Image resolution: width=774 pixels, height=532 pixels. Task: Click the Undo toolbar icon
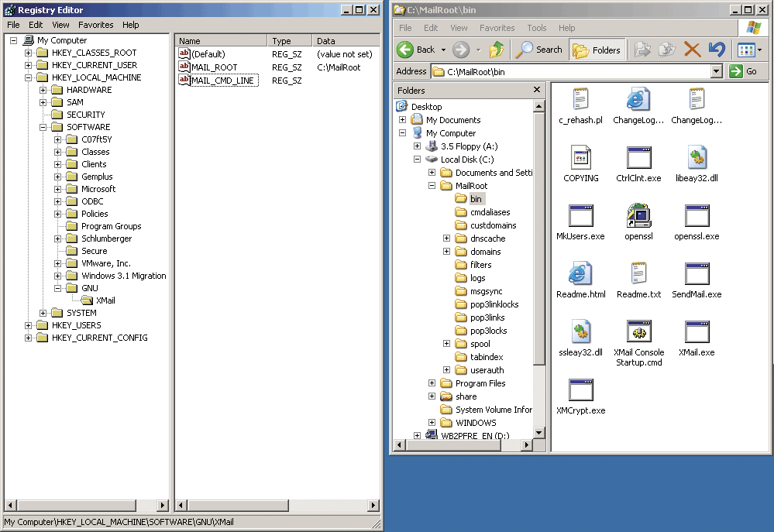[717, 50]
